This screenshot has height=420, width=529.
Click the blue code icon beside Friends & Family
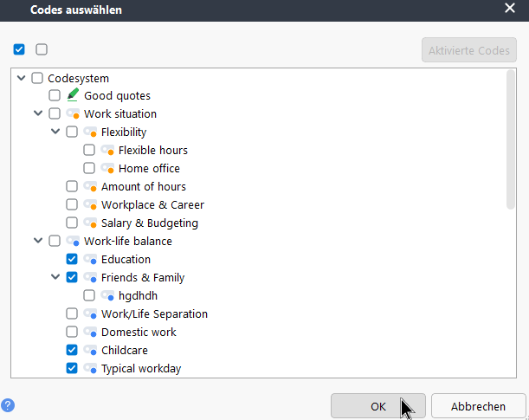[x=90, y=278]
